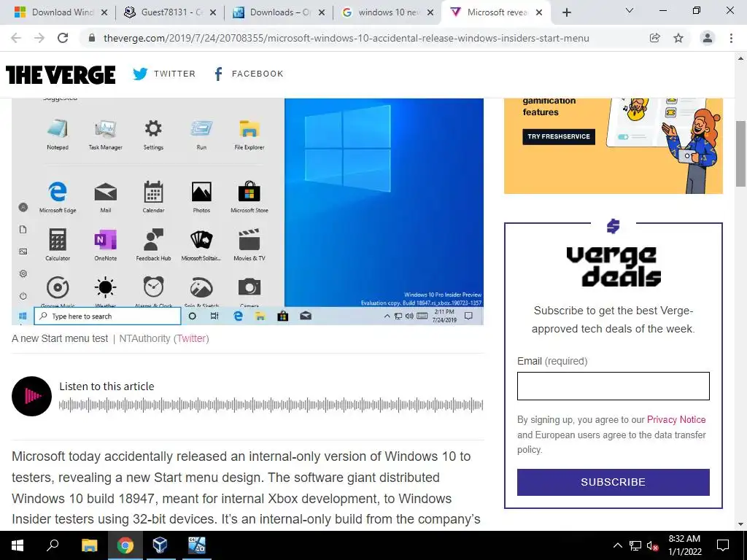Click the Start menu screenshot image

coord(248,211)
